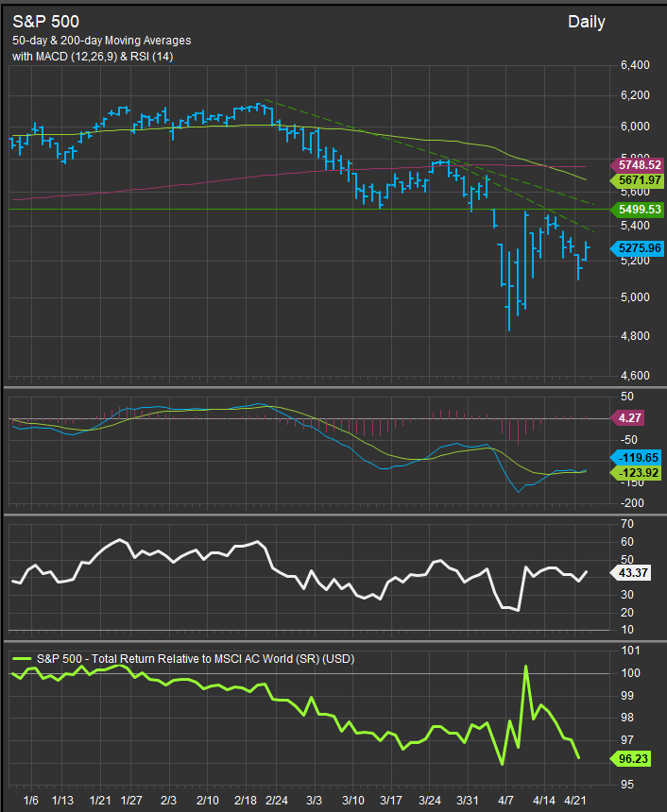Click the 1/13 date axis label
The image size is (667, 812).
(62, 801)
